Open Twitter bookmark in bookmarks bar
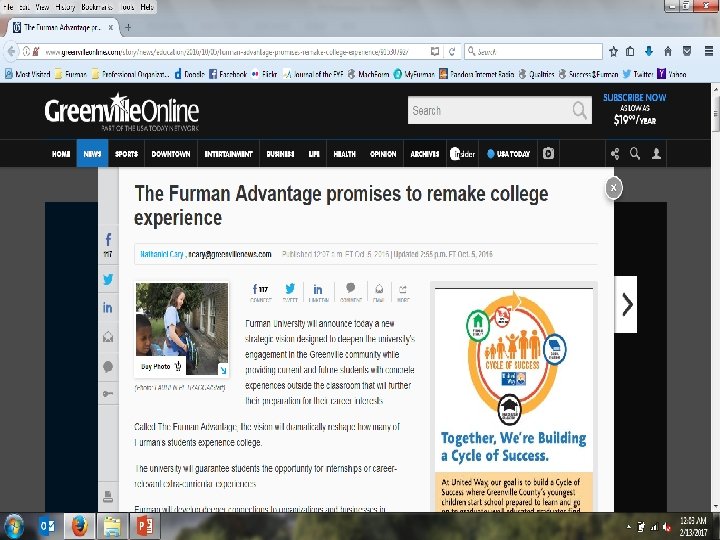 pos(638,74)
